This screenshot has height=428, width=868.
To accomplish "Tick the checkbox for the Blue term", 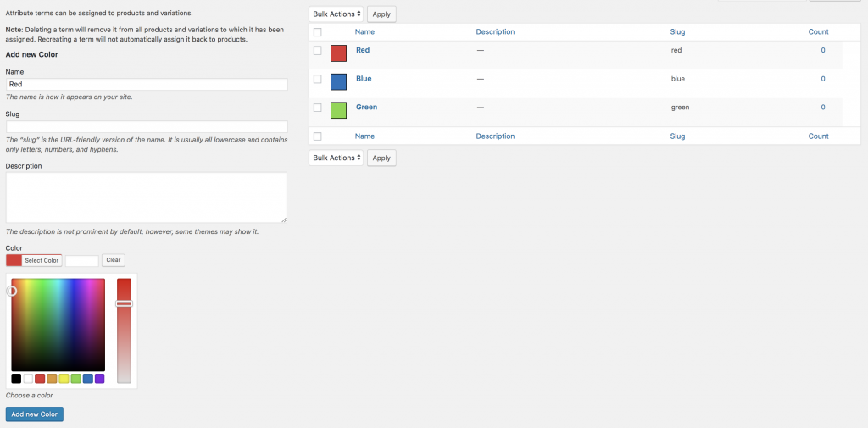I will tap(317, 79).
